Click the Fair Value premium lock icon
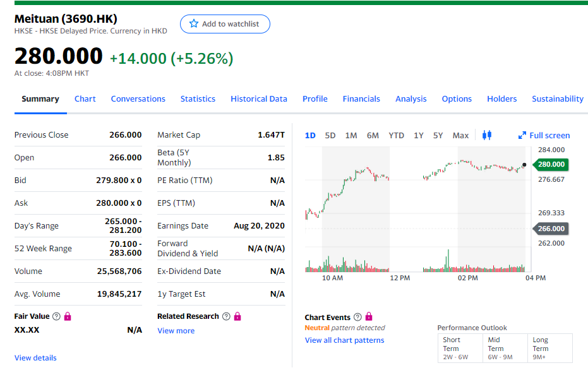 coord(68,316)
